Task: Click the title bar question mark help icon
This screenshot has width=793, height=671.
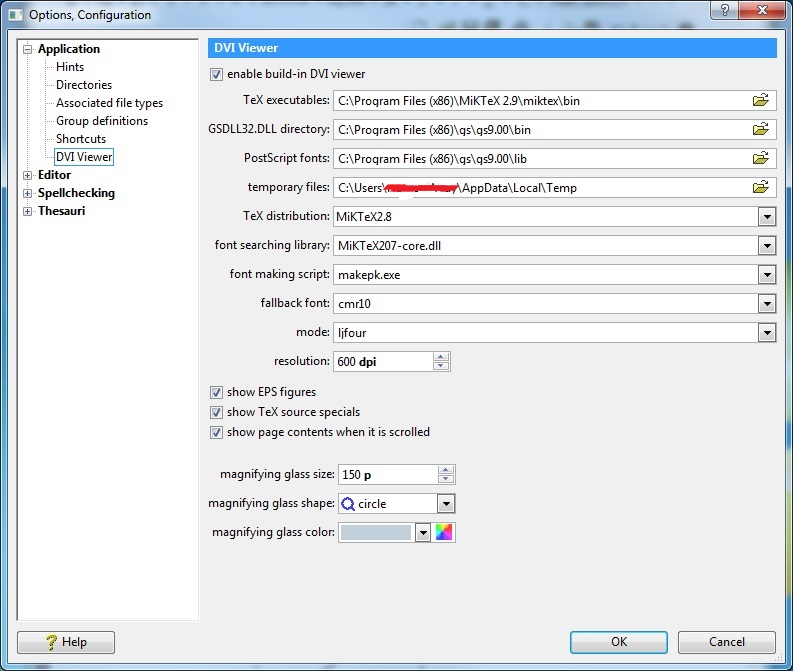Action: point(725,10)
